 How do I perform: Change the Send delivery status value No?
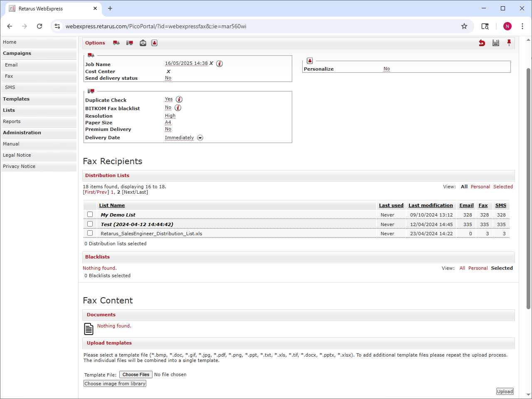(168, 78)
